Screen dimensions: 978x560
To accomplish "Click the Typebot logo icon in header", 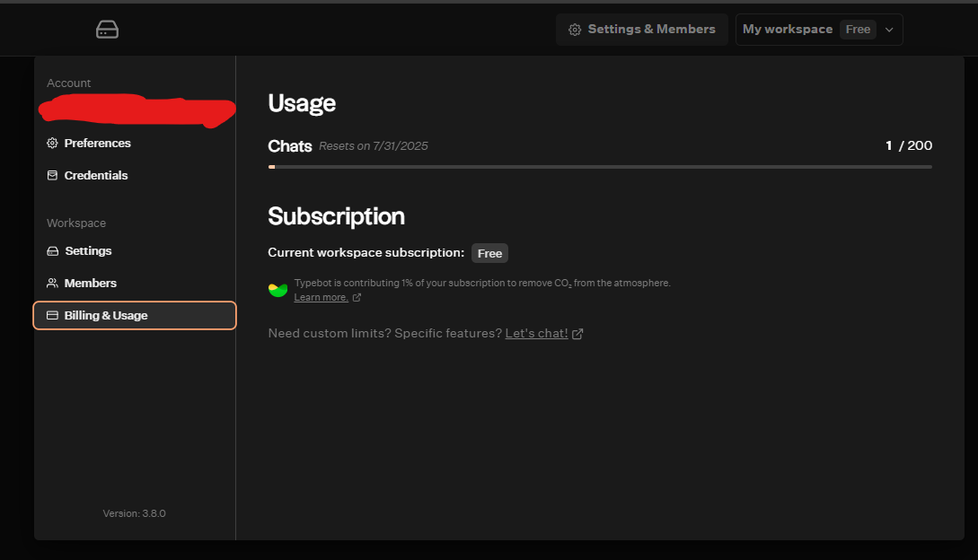I will 107,30.
